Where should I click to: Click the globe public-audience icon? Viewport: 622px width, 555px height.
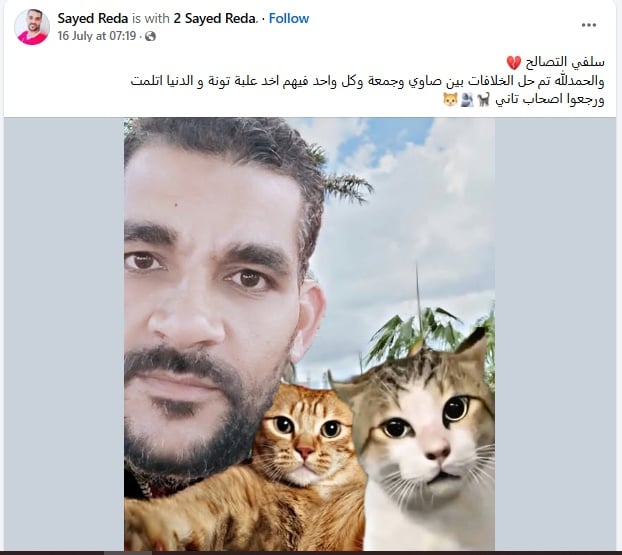(x=150, y=36)
